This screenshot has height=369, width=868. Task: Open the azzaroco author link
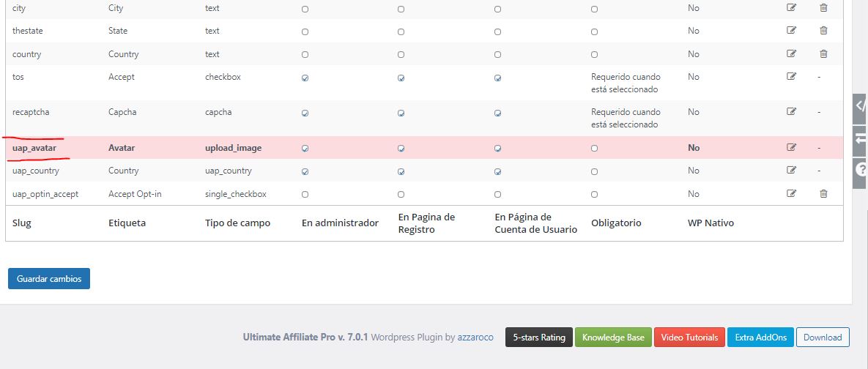475,338
